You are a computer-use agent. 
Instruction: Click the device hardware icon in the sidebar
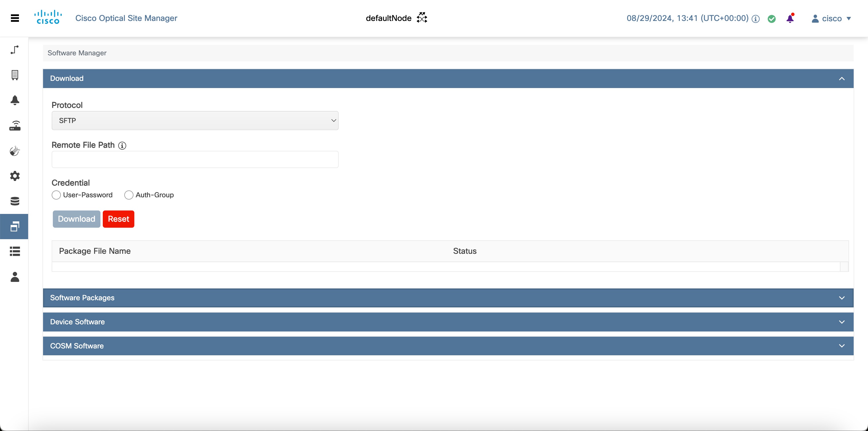pyautogui.click(x=14, y=126)
